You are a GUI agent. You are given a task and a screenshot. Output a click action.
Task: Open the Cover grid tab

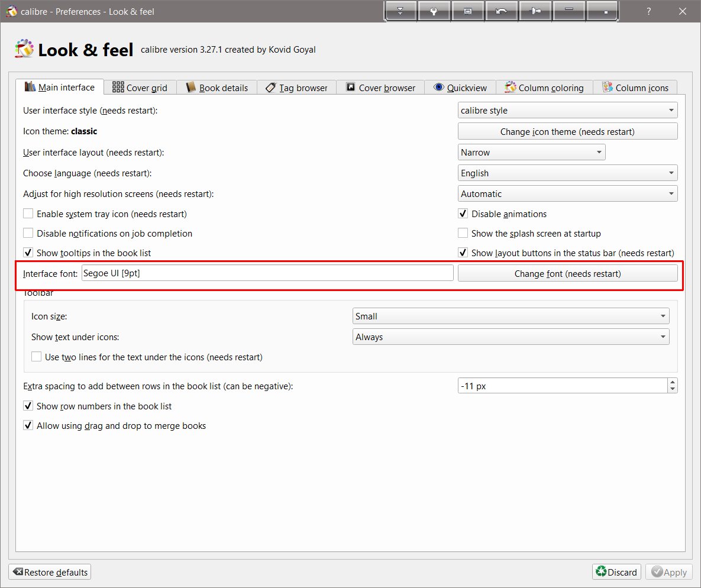click(x=140, y=88)
